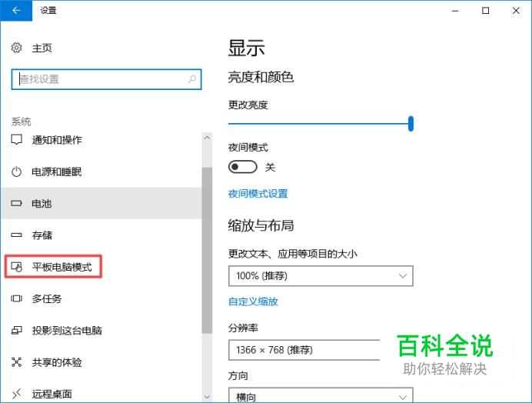Open 主页 home page
This screenshot has height=403, width=532.
point(42,48)
